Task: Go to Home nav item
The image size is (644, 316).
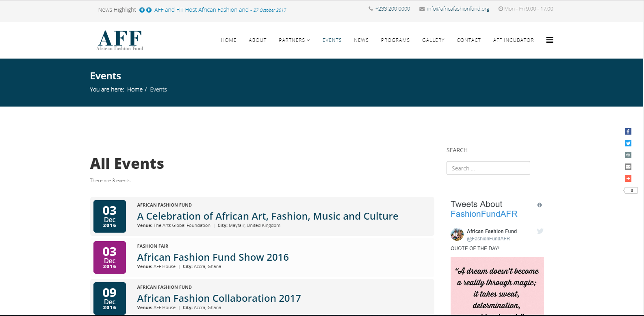Action: pos(229,40)
